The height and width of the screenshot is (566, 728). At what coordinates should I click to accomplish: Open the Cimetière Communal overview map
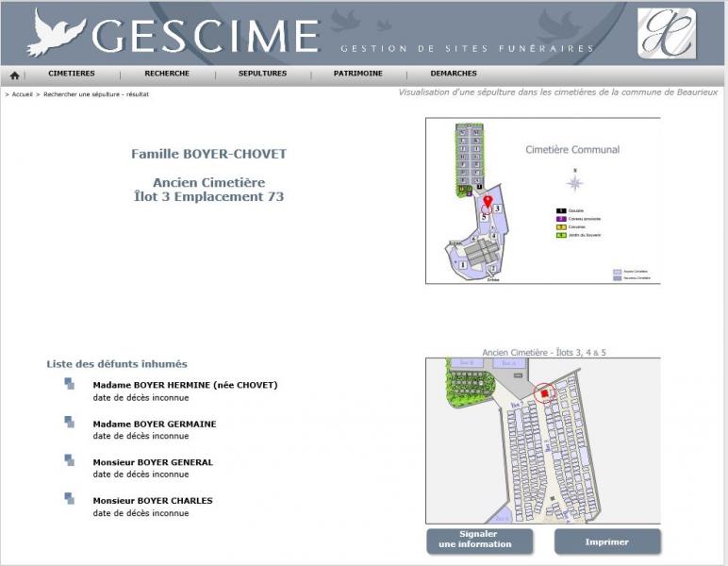(x=543, y=201)
